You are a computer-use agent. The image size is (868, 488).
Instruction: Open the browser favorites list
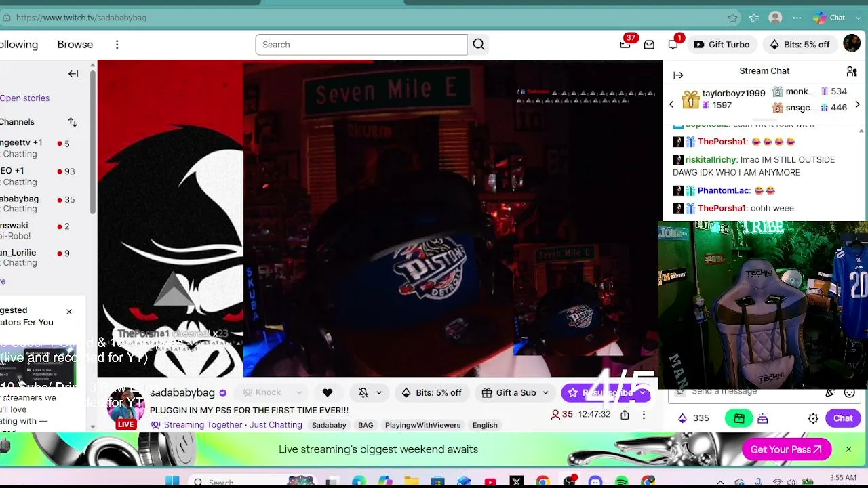point(754,18)
